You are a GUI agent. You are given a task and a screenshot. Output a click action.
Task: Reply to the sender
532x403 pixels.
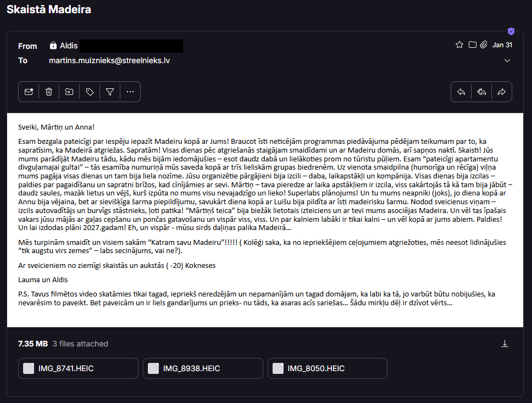[x=461, y=92]
